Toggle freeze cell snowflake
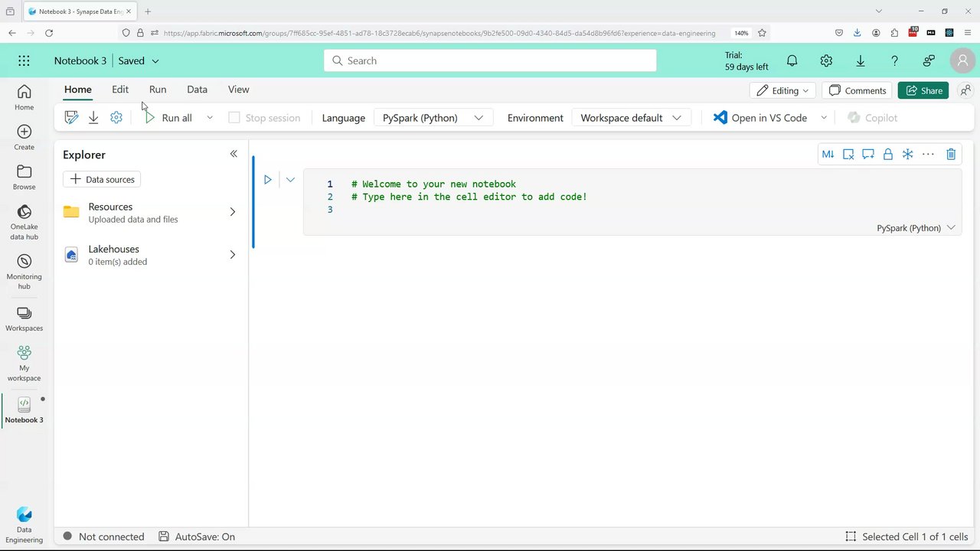The width and height of the screenshot is (980, 551). pyautogui.click(x=907, y=154)
